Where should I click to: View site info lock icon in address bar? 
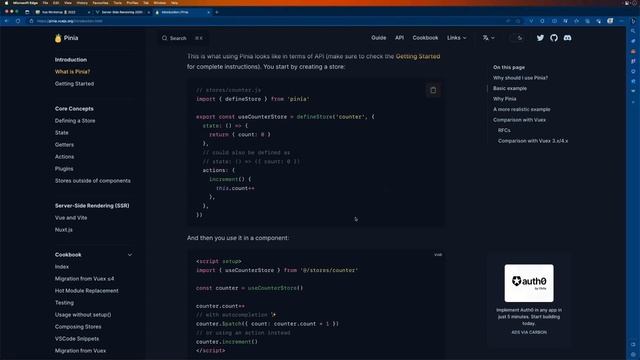pos(31,21)
